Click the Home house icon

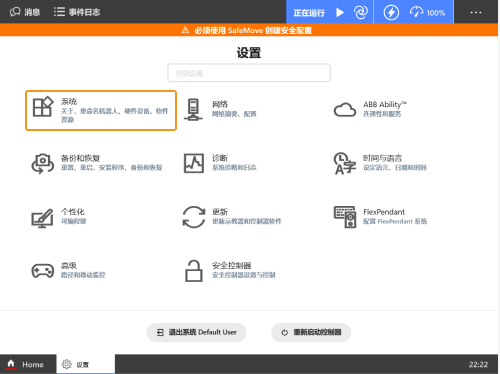click(11, 364)
